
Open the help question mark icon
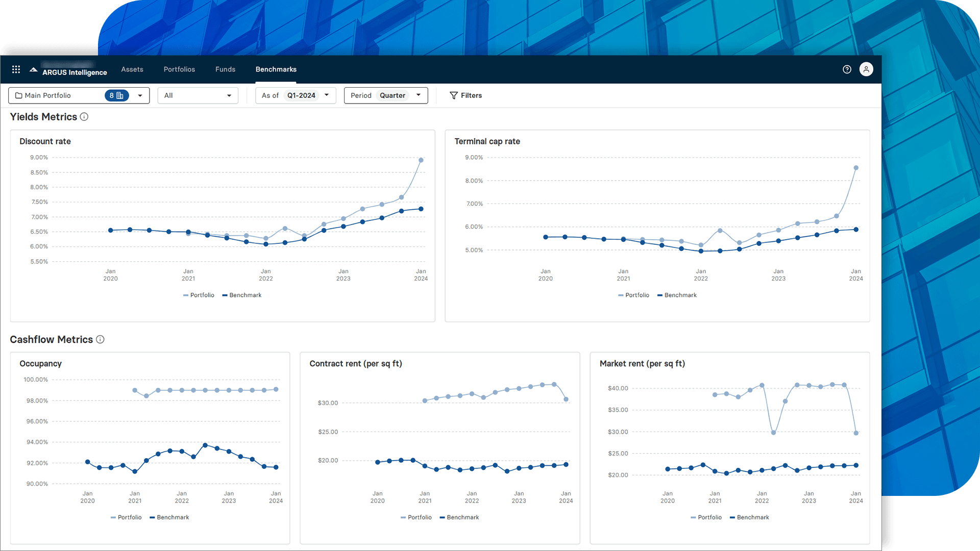click(847, 69)
